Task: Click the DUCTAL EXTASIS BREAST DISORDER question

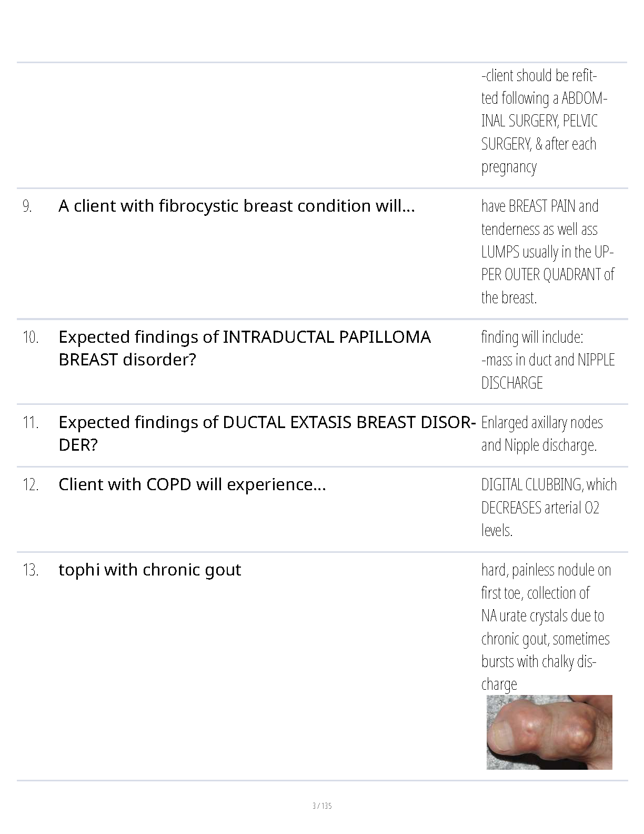Action: coord(267,433)
